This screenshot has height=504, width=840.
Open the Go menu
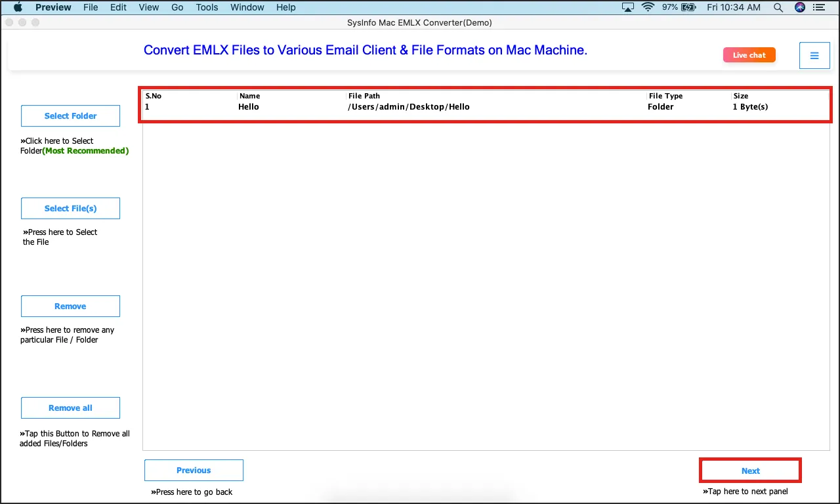177,7
